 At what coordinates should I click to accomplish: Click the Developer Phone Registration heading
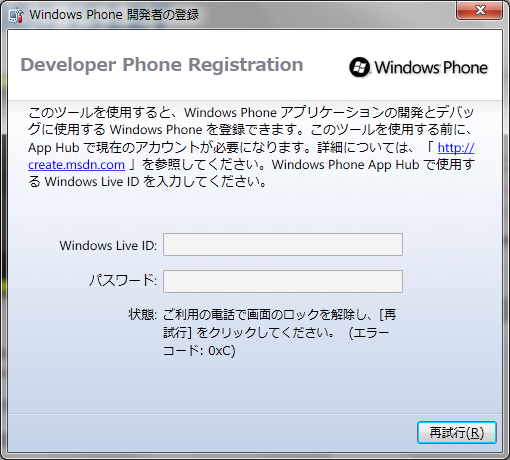162,65
